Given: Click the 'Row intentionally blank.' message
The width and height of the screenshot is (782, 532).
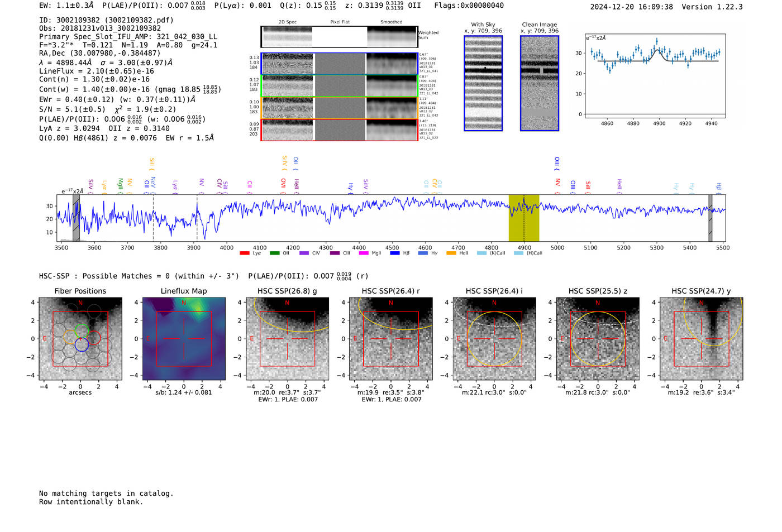Looking at the screenshot, I should (91, 502).
